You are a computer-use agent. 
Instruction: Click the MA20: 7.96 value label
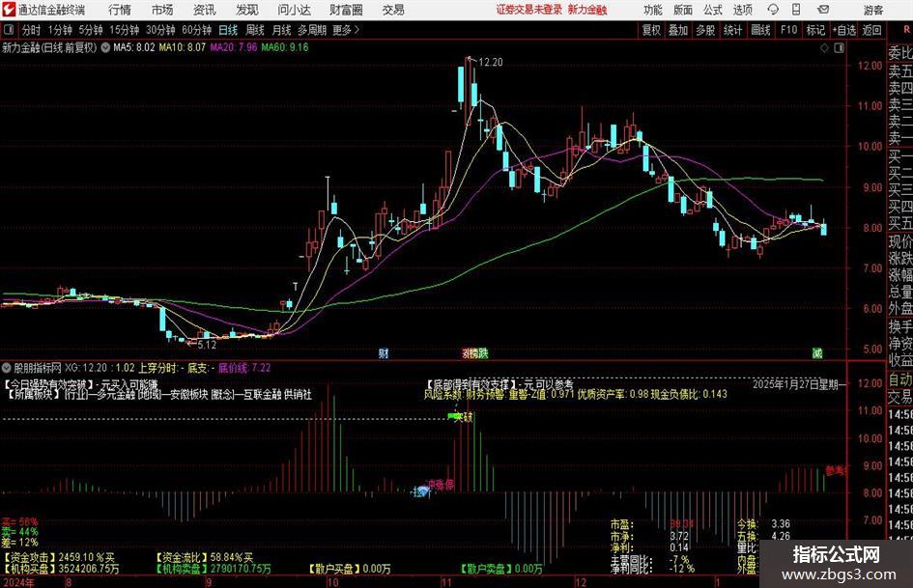(234, 47)
